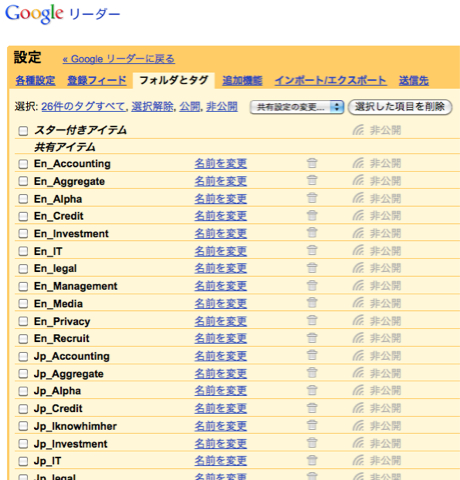
Task: Click the trash icon beside Jp_Alpha
Action: pyautogui.click(x=312, y=390)
